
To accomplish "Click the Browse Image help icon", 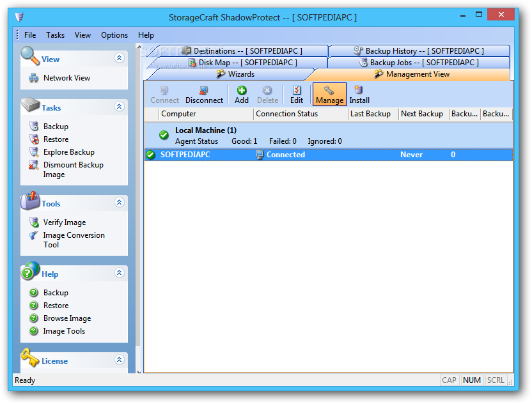I will pos(34,318).
